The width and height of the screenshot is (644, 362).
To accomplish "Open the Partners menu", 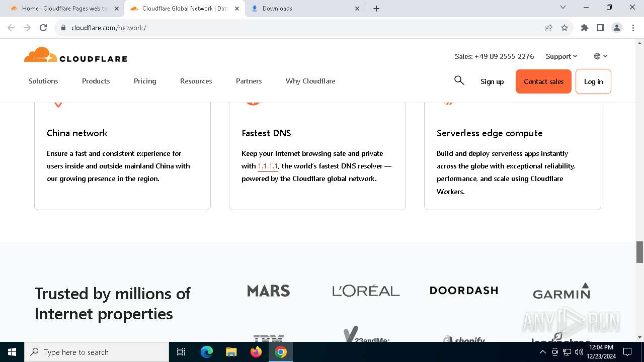I will pos(249,81).
